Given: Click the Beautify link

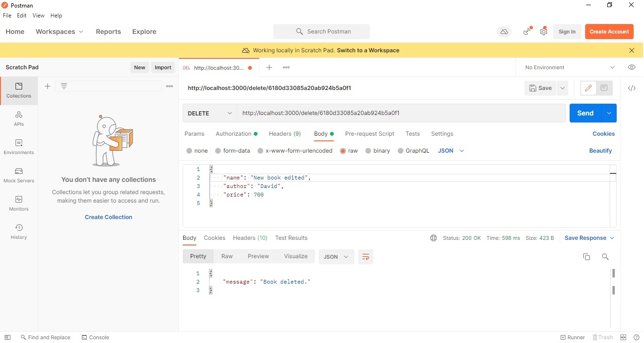Looking at the screenshot, I should point(601,151).
